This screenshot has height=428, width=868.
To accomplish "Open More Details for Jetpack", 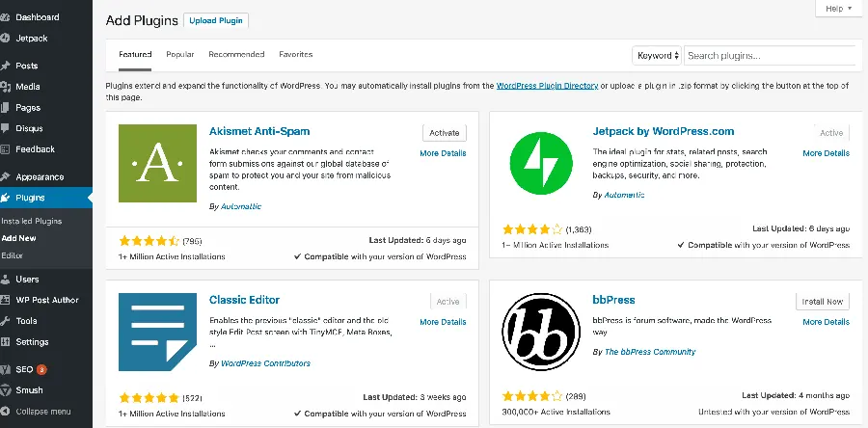I will [x=826, y=153].
